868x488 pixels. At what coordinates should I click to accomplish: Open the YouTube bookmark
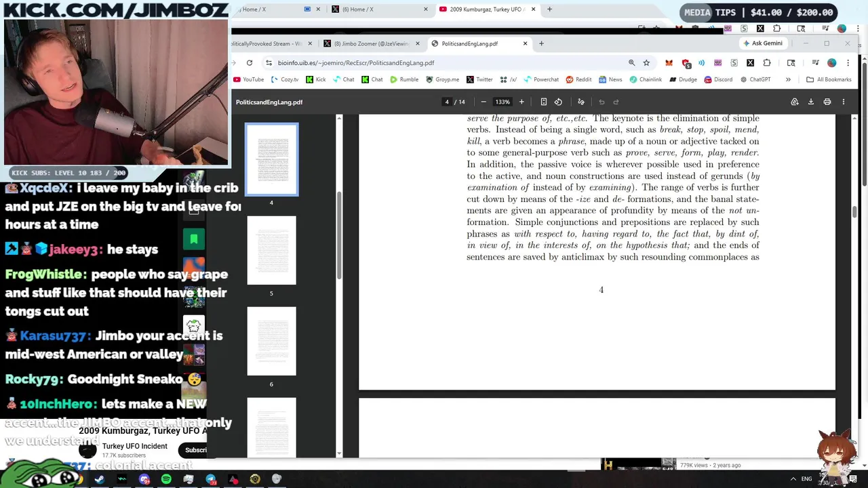248,80
